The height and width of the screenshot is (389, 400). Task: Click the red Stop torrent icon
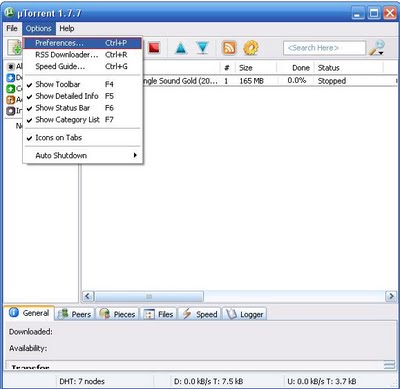pyautogui.click(x=154, y=48)
